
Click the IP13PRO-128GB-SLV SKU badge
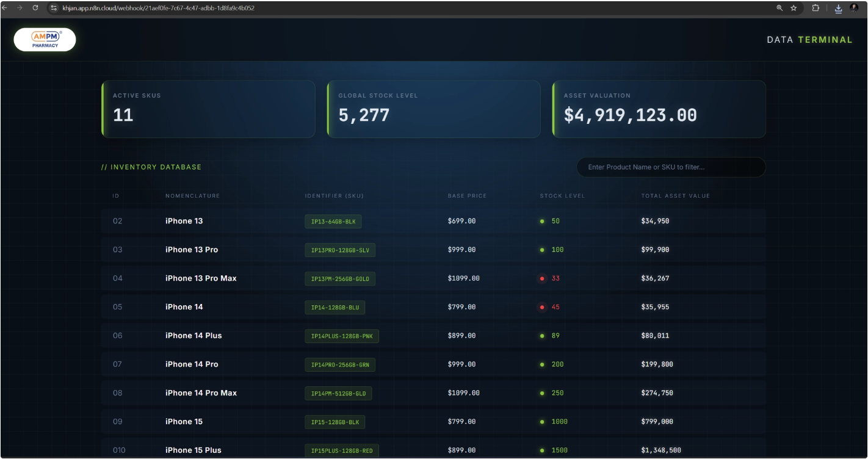[340, 250]
